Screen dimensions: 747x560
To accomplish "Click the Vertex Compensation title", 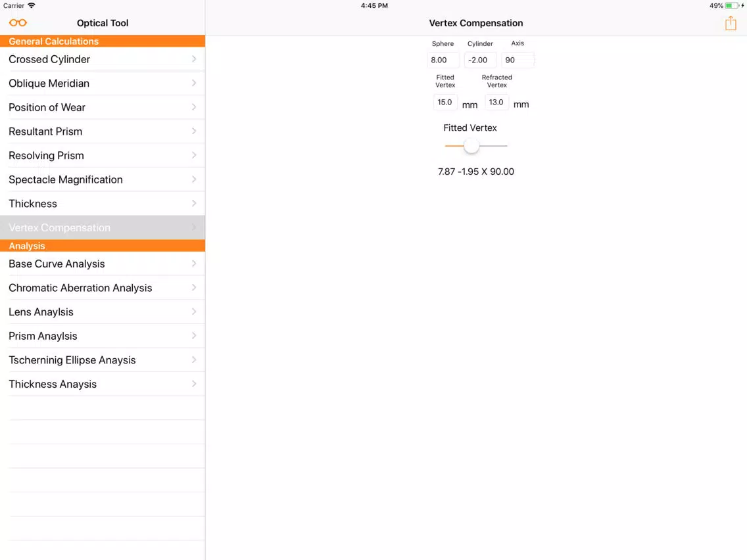I will point(476,23).
